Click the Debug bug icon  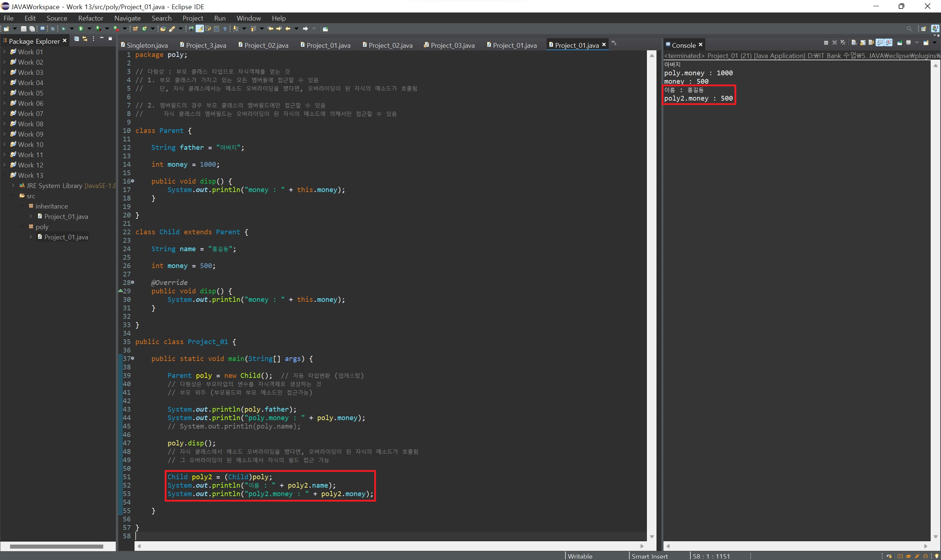coord(63,29)
